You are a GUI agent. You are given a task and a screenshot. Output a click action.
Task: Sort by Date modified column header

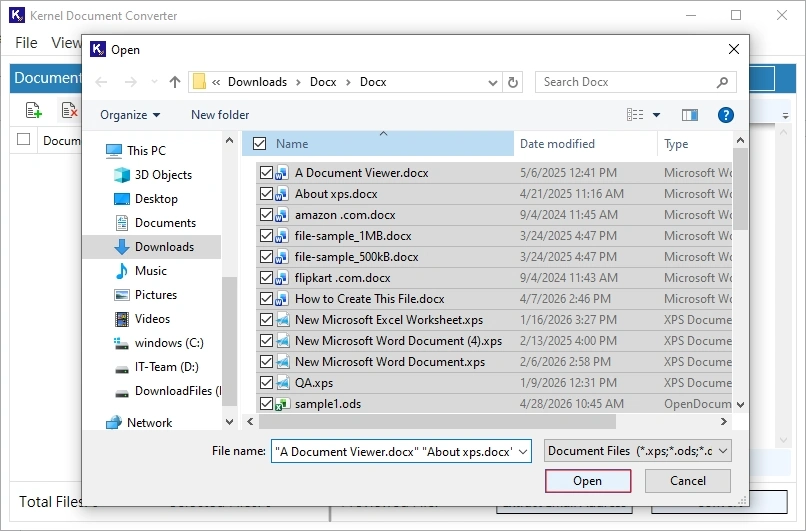pyautogui.click(x=585, y=144)
